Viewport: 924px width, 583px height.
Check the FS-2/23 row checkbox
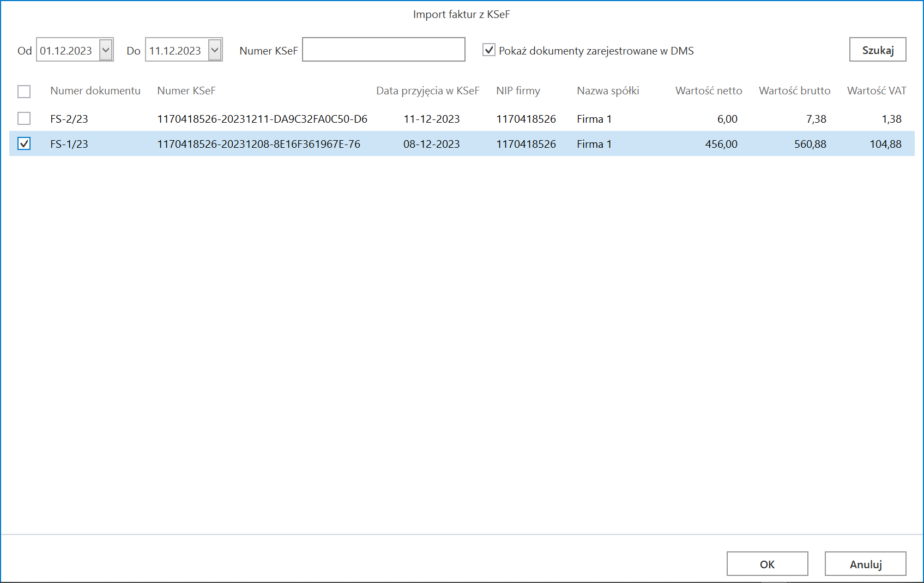point(24,118)
